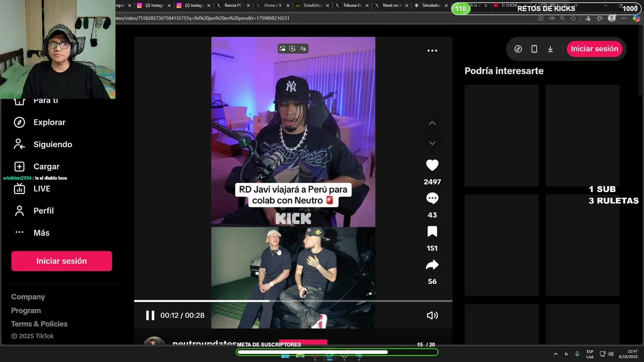Go to the next video arrow
Image resolution: width=644 pixels, height=362 pixels.
432,143
